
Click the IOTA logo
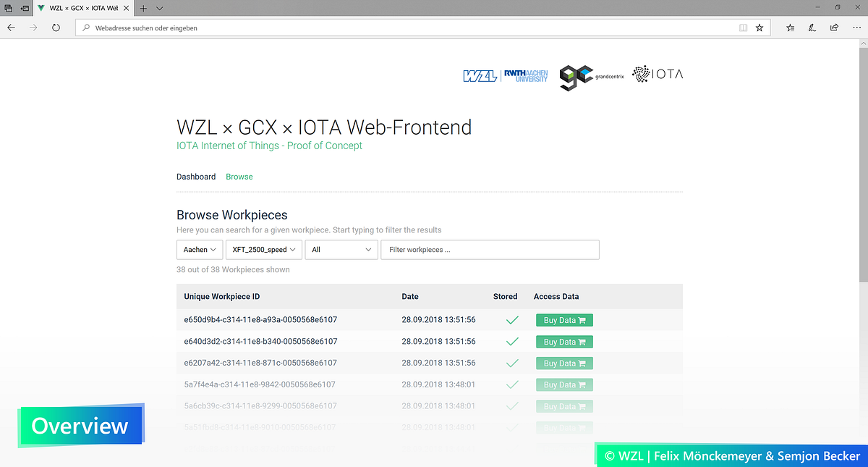click(x=657, y=74)
